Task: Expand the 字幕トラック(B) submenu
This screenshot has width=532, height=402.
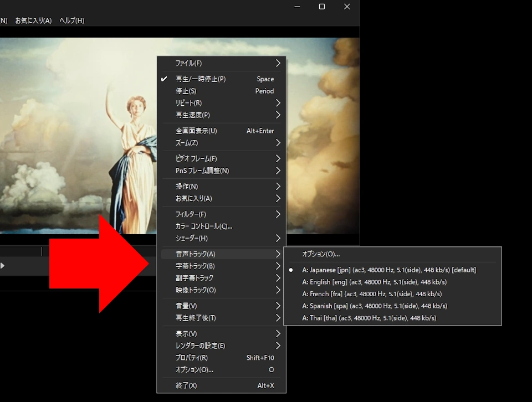Action: click(x=222, y=266)
